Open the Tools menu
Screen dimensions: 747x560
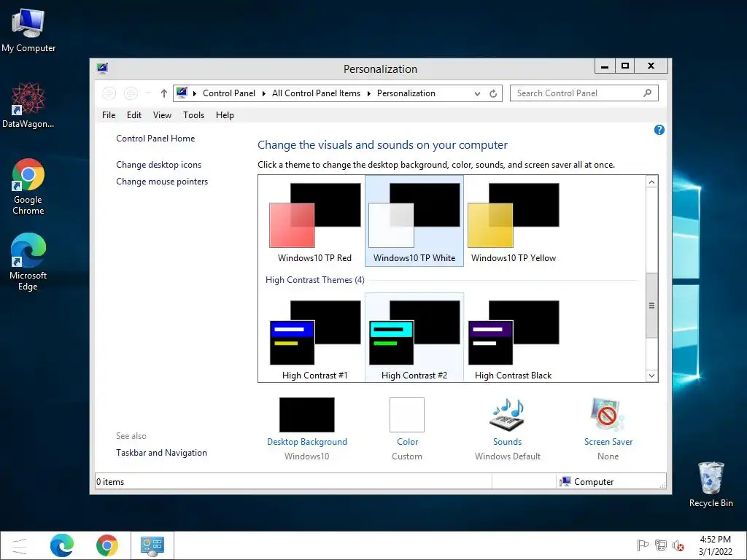(x=193, y=115)
